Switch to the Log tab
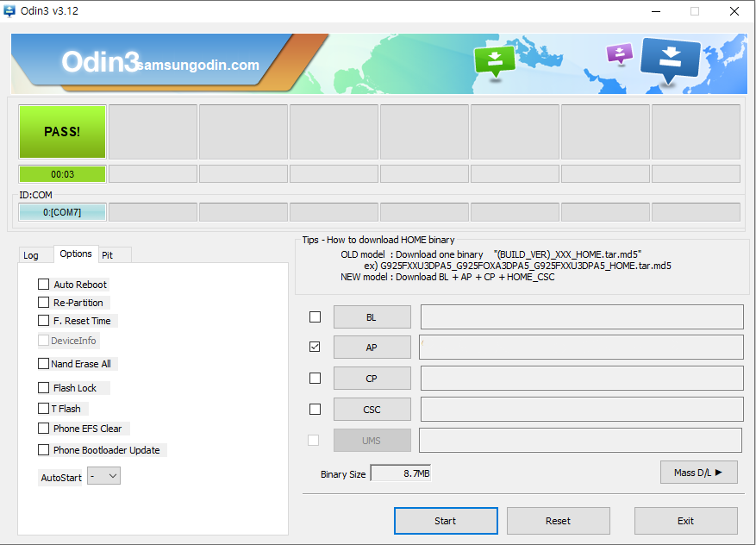The width and height of the screenshot is (756, 545). (x=31, y=255)
